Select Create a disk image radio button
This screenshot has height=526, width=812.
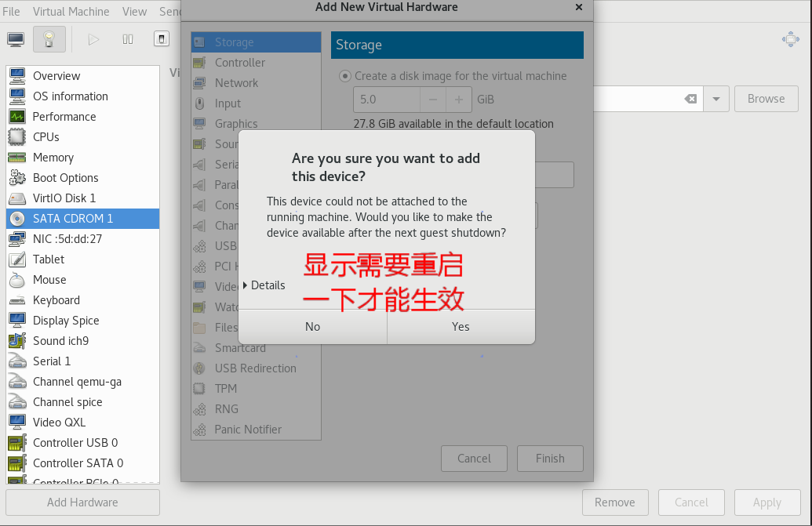click(345, 76)
